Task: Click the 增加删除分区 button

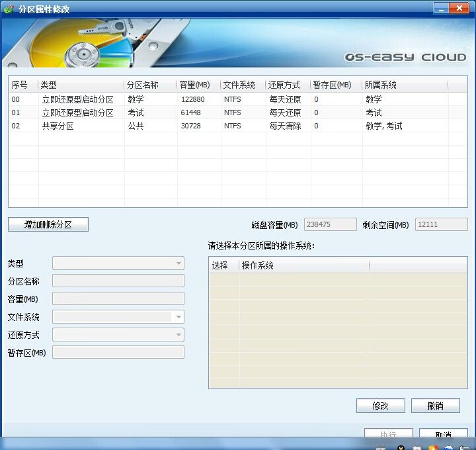Action: pos(48,224)
